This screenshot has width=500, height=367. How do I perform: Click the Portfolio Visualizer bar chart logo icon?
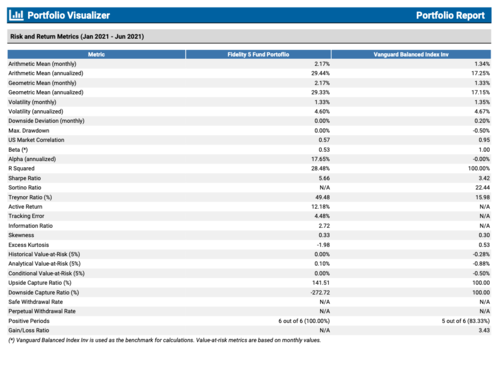tap(16, 15)
